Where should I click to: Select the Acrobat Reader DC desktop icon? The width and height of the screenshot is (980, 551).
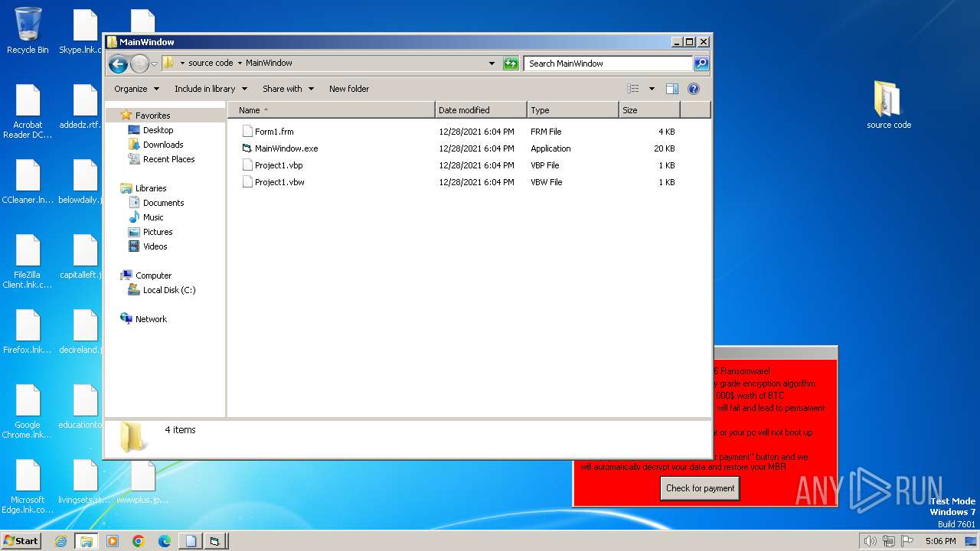[x=28, y=112]
